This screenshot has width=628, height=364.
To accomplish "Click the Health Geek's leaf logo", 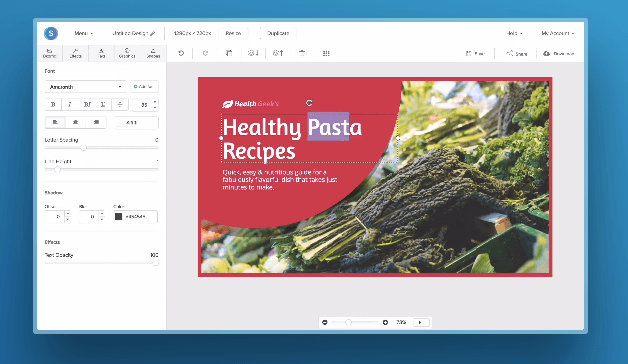I will [x=227, y=104].
